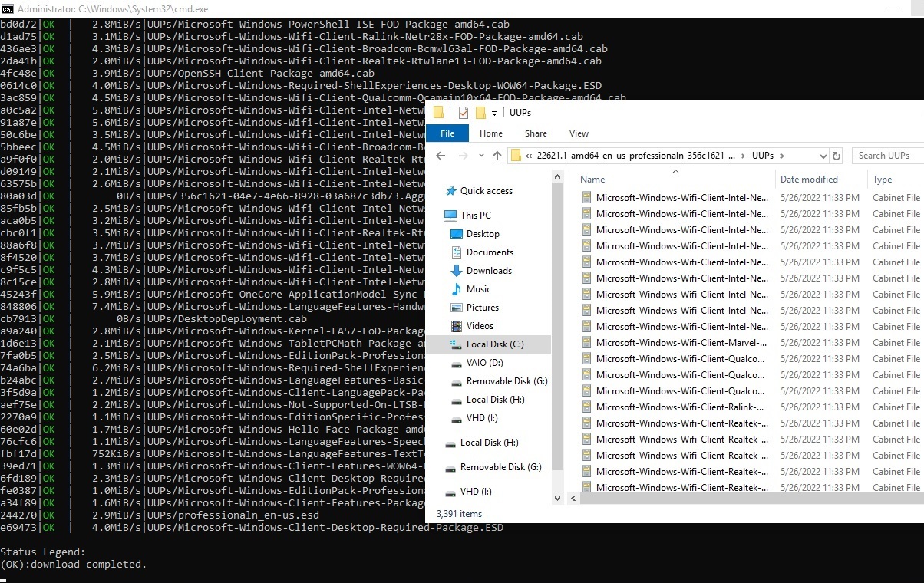The width and height of the screenshot is (924, 583).
Task: Click the Videos filmstrip icon
Action: (x=457, y=326)
